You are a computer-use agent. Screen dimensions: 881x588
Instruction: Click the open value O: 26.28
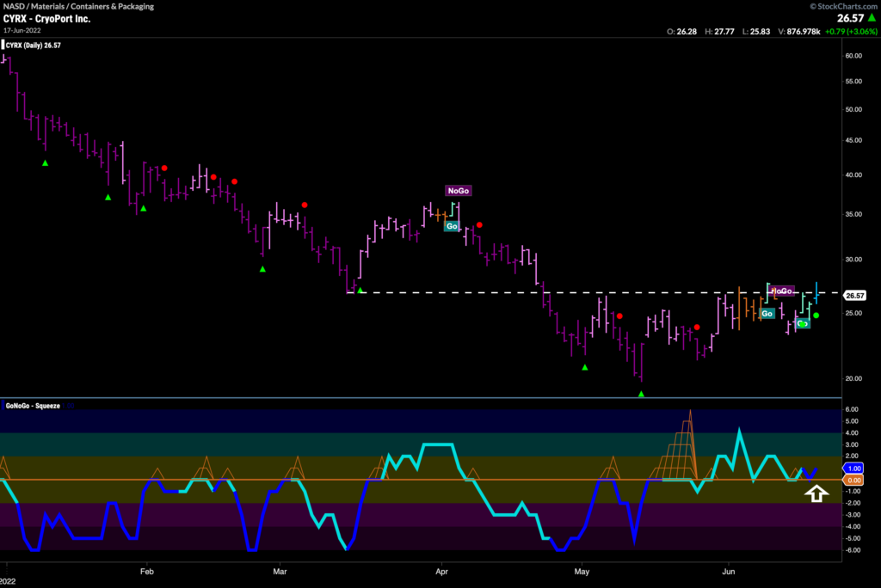(681, 32)
